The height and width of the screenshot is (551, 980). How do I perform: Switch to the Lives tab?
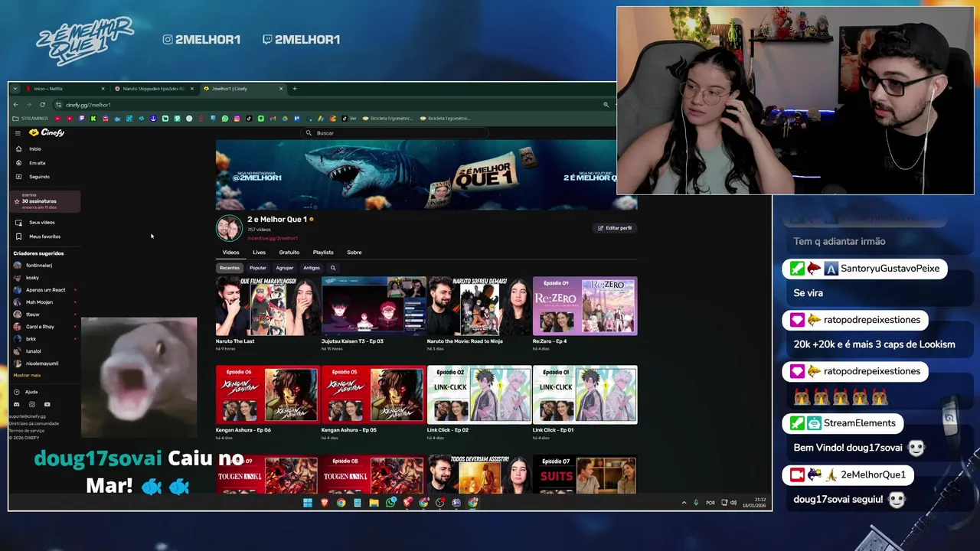pos(259,253)
